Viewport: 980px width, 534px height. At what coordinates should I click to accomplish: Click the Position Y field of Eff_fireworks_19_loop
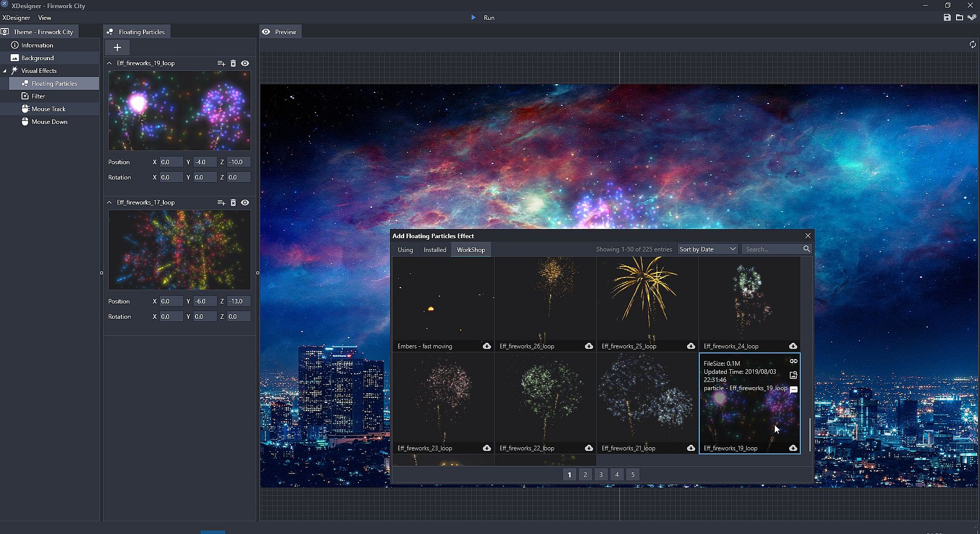point(204,162)
